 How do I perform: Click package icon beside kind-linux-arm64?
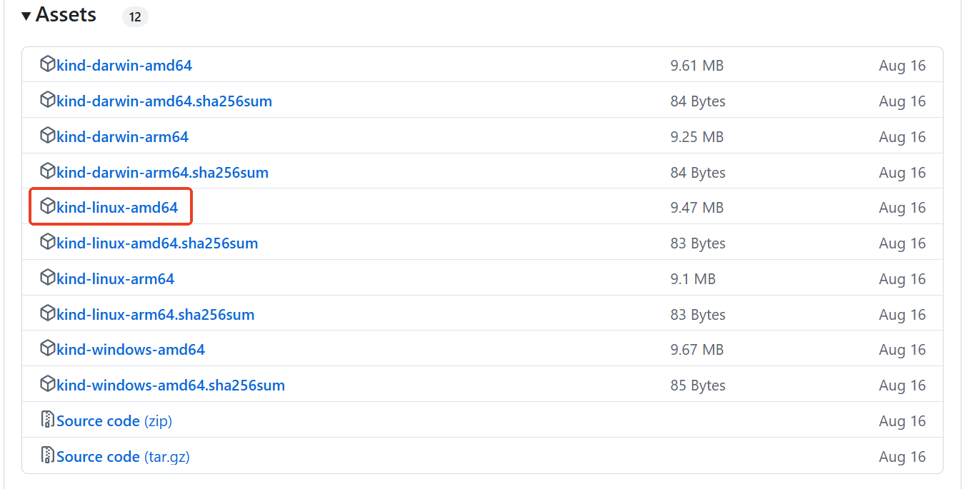click(47, 278)
